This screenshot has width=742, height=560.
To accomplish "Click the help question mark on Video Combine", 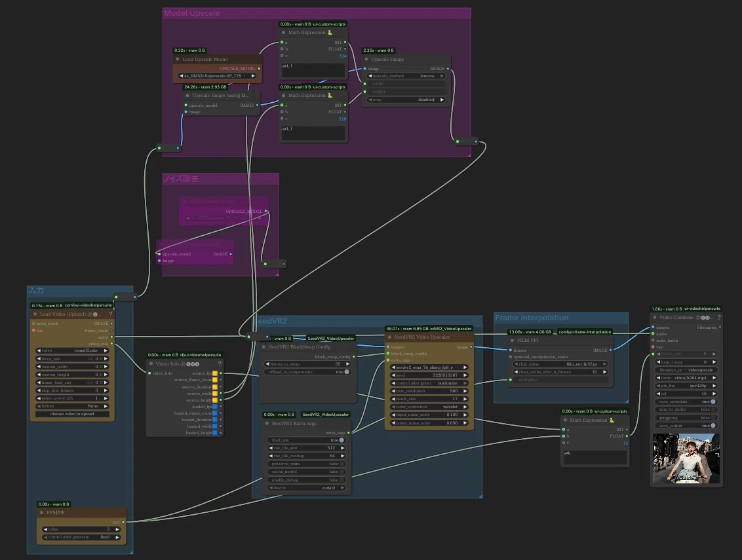I will (x=719, y=318).
